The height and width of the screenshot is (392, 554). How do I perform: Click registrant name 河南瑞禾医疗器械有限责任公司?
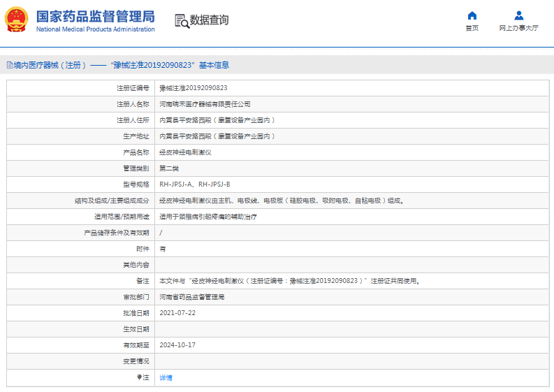pyautogui.click(x=205, y=104)
